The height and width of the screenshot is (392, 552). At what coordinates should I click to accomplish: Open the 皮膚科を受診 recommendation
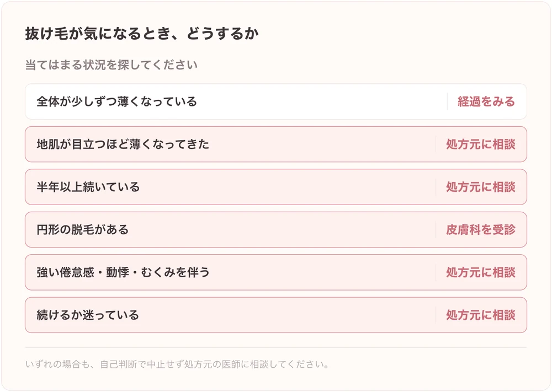tap(481, 229)
